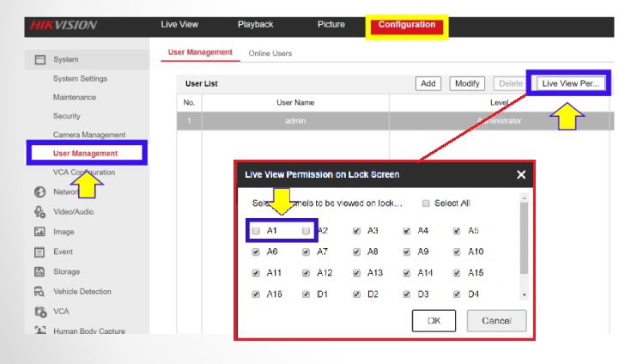Open the Picture tab
Image resolution: width=625 pixels, height=364 pixels.
(x=331, y=24)
